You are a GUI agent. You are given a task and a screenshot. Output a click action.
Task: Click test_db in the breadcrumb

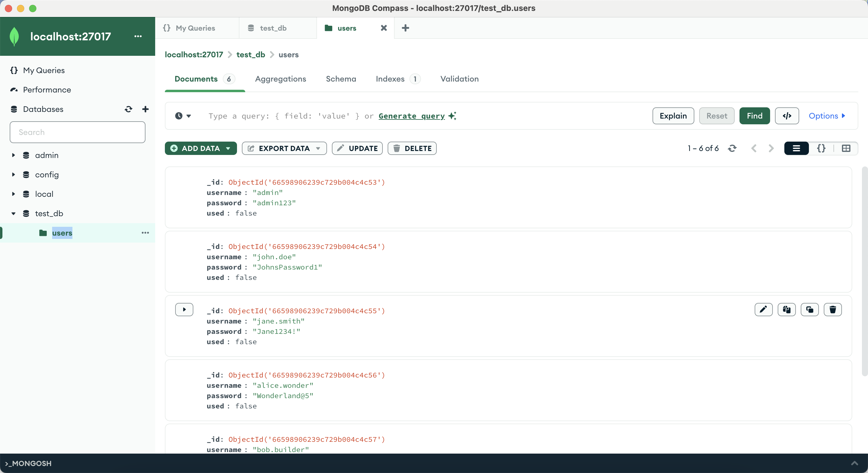250,55
